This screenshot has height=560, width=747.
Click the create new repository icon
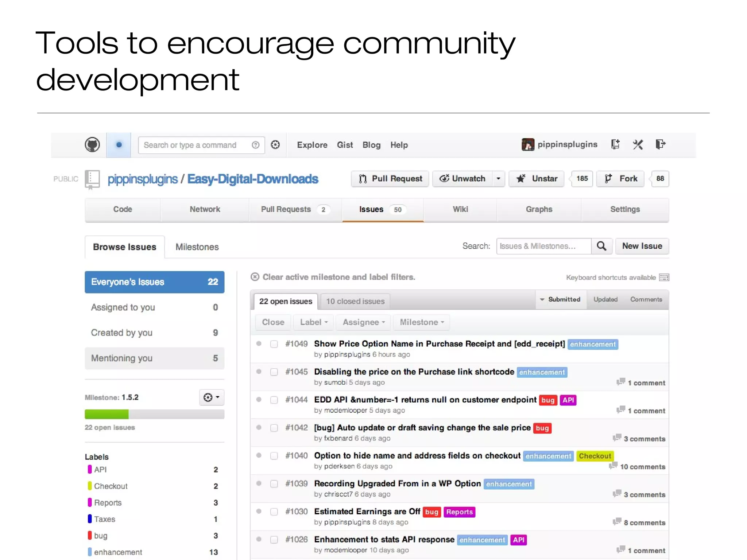click(x=615, y=144)
